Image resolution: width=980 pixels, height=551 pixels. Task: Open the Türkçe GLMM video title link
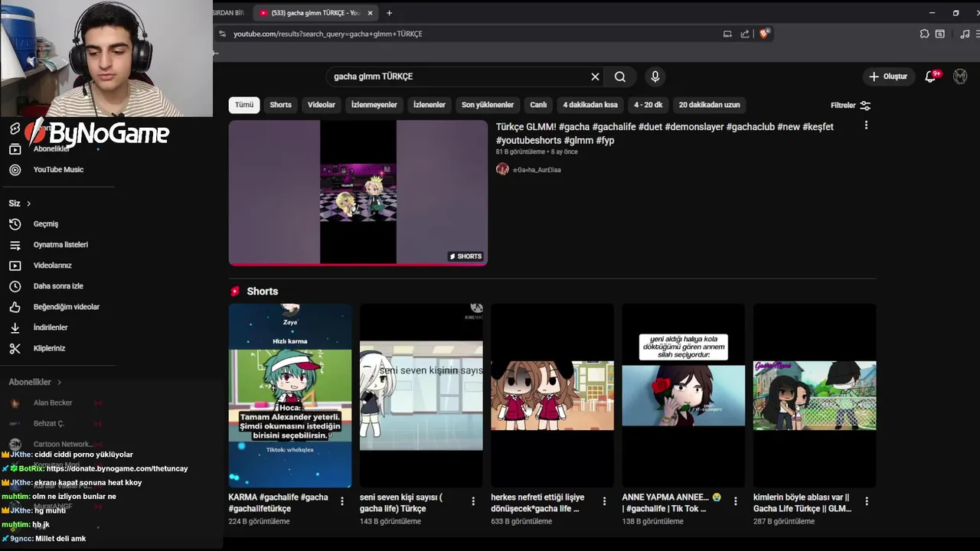665,133
